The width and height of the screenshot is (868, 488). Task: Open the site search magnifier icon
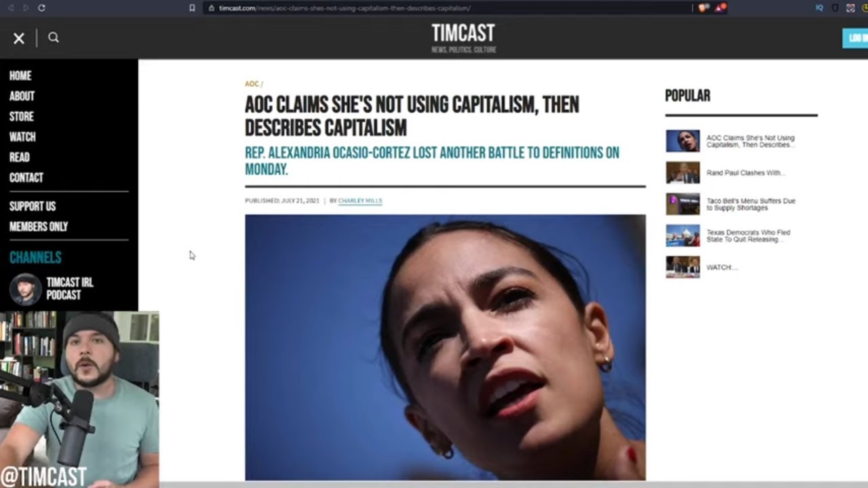point(54,38)
